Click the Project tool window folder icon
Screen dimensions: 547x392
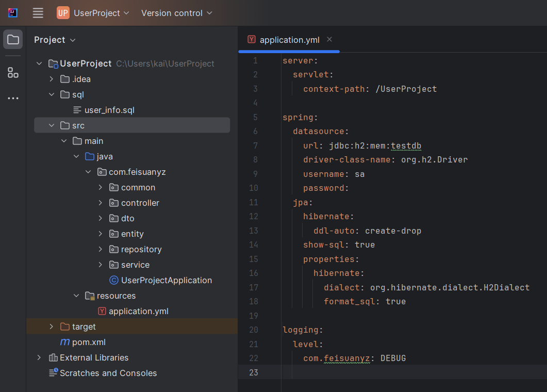[13, 40]
